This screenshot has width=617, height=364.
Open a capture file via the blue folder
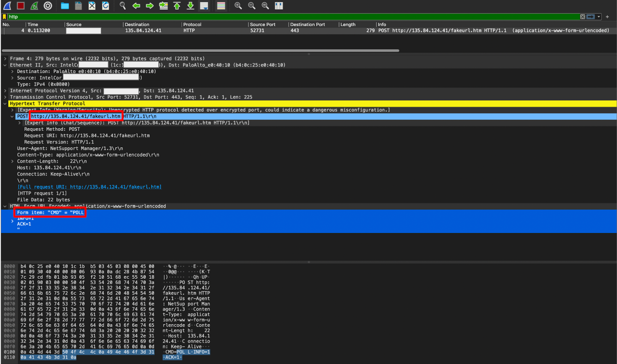(x=65, y=6)
